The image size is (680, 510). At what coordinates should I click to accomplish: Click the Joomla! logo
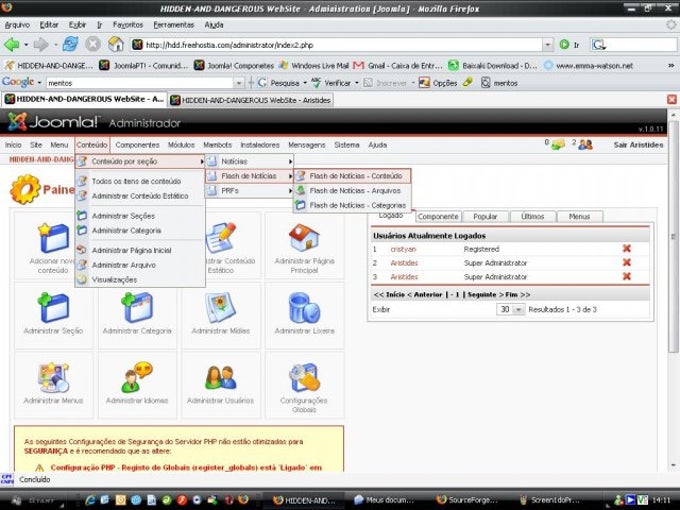coord(53,122)
